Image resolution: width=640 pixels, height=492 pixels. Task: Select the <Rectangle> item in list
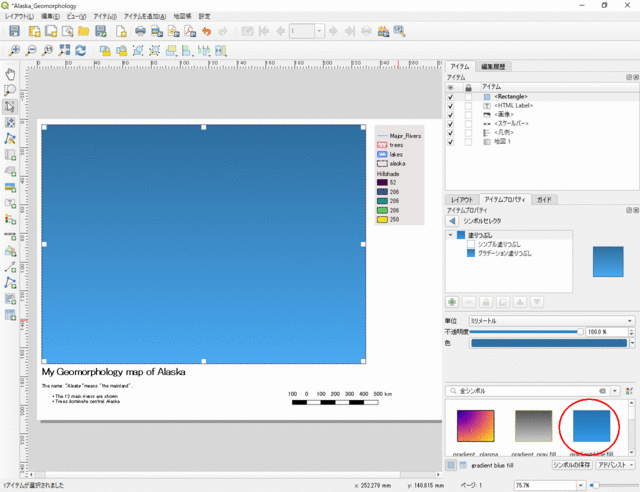(511, 97)
